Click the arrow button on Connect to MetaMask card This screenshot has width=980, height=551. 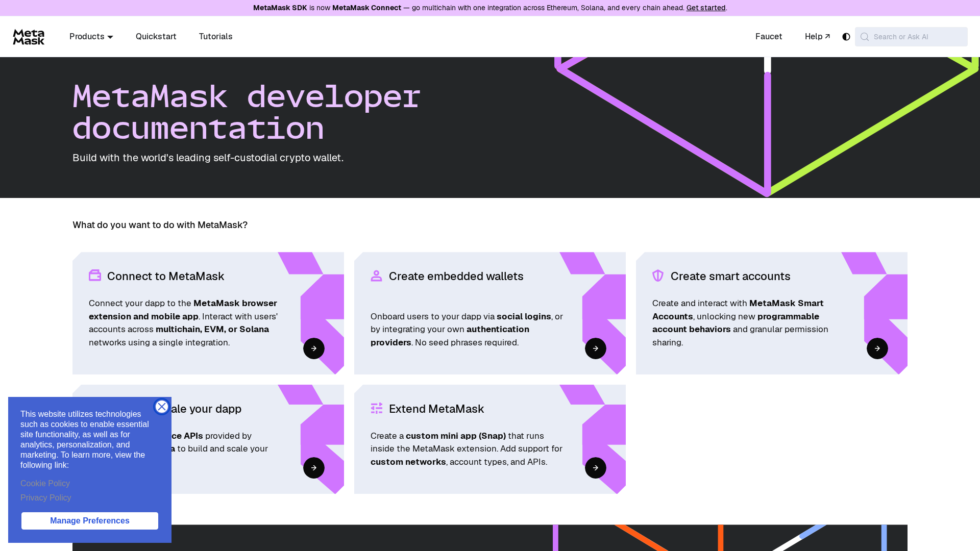314,348
